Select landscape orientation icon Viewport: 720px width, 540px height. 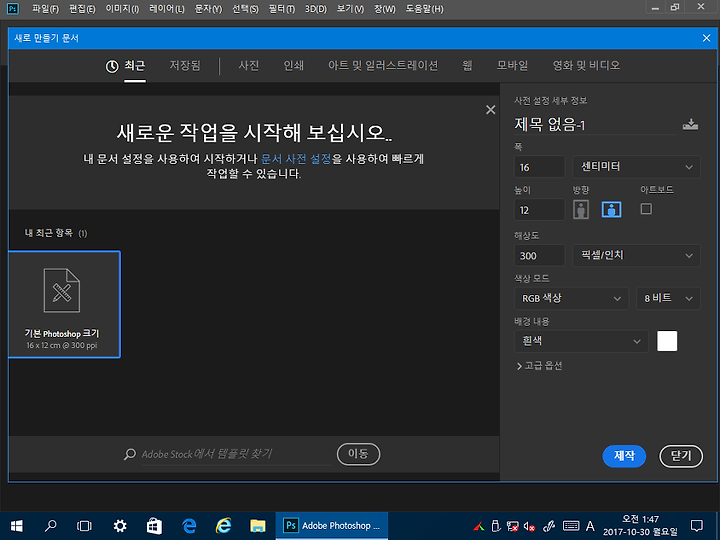pyautogui.click(x=611, y=210)
